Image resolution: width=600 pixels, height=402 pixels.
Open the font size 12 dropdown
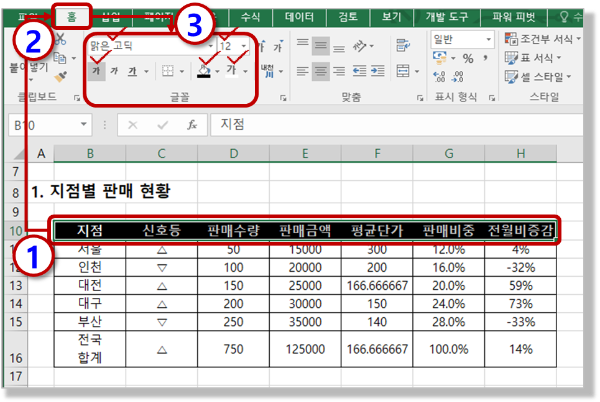(244, 46)
